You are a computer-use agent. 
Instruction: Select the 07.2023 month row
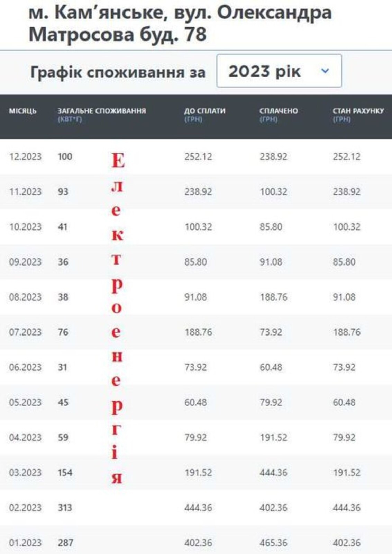(x=25, y=332)
